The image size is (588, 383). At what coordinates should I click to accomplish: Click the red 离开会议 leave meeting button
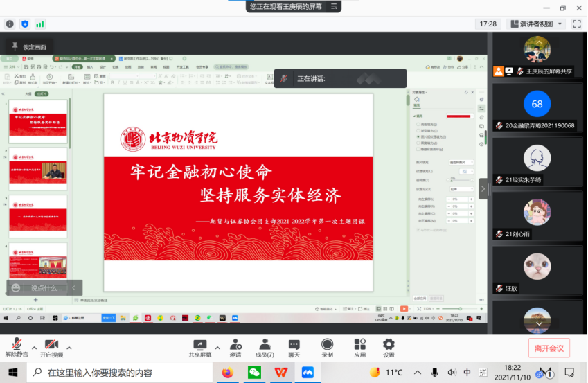pos(549,348)
